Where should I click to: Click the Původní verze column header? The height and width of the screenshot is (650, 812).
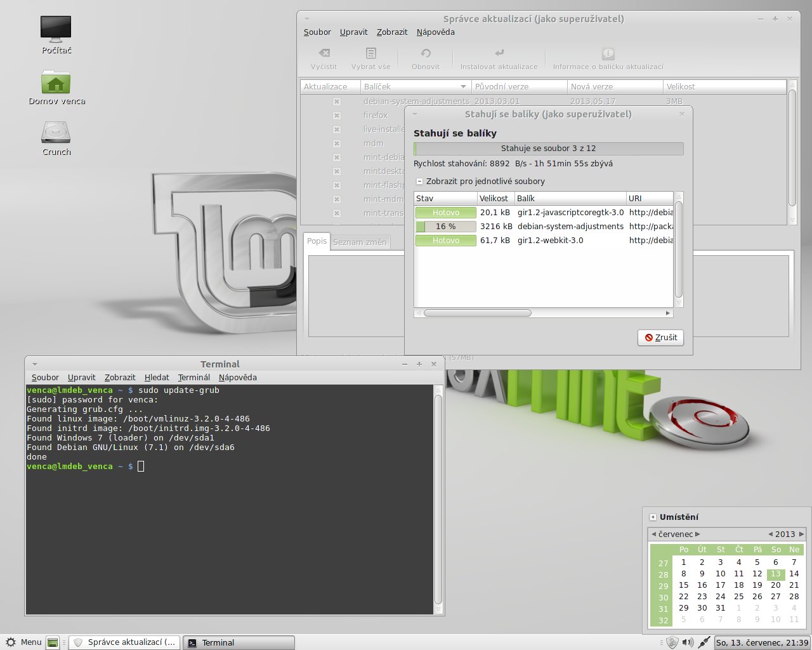pyautogui.click(x=519, y=86)
